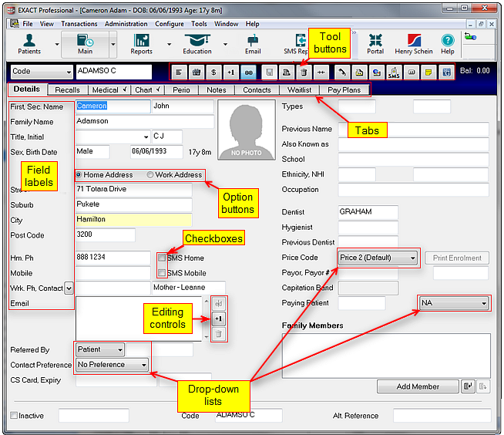Open the Price Code dropdown
This screenshot has height=435, width=504.
(x=378, y=258)
